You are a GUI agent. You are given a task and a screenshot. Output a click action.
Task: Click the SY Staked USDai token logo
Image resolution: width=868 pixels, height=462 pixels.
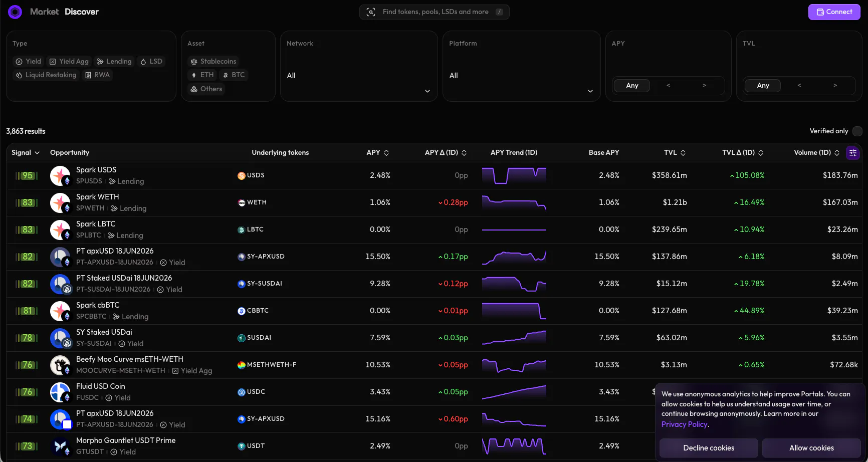click(60, 338)
